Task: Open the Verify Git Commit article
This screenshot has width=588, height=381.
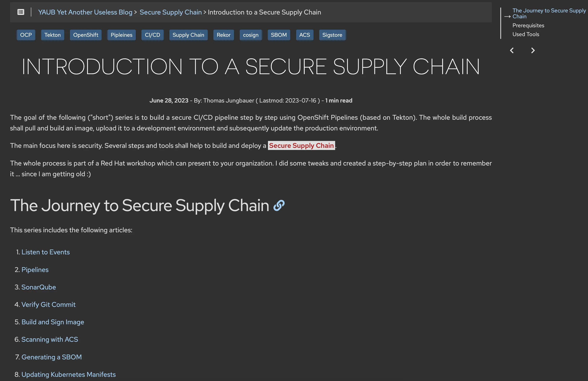Action: [48, 304]
